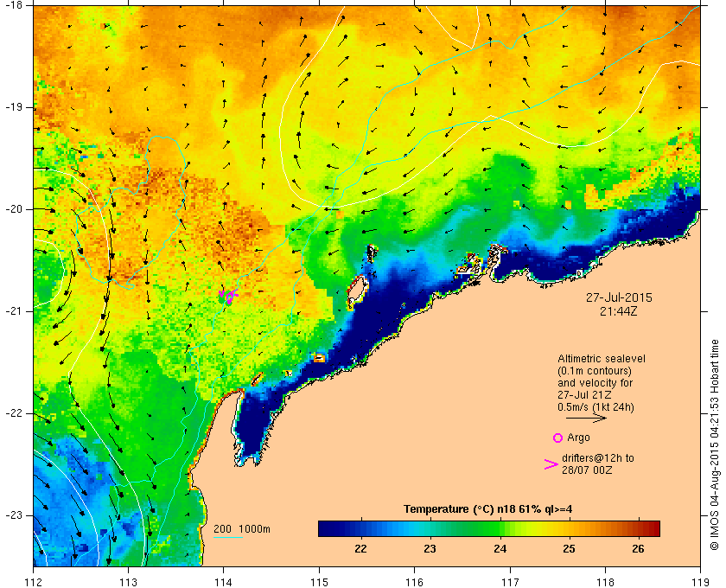
Task: Click the 0.5m/s velocity scale arrow
Action: point(586,418)
